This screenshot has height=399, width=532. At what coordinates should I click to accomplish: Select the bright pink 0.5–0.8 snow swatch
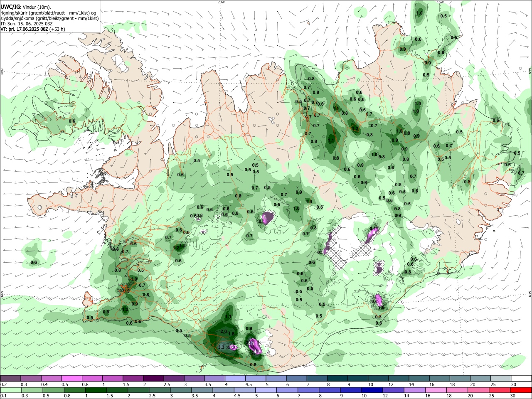[x=71, y=378]
